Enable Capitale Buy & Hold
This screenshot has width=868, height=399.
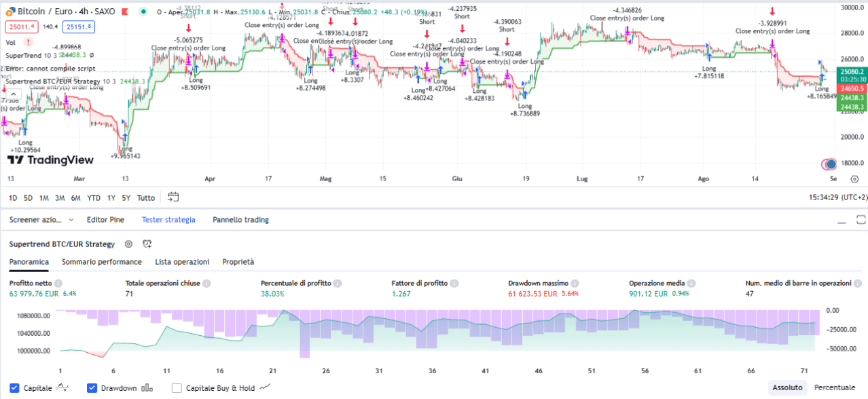click(176, 387)
